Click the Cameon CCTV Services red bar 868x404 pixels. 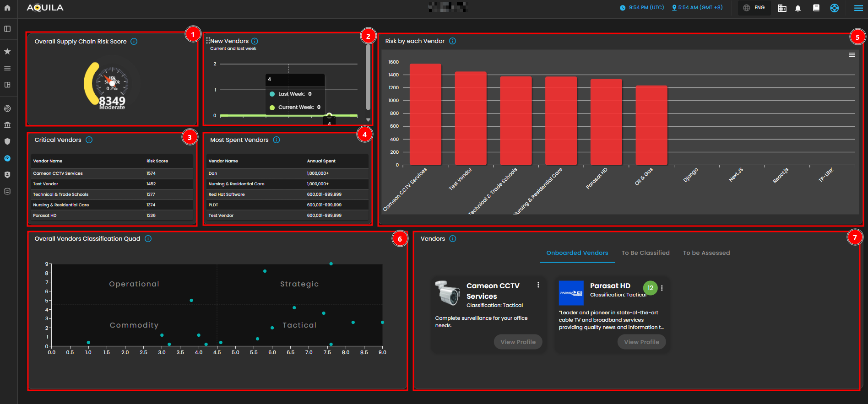pyautogui.click(x=425, y=114)
